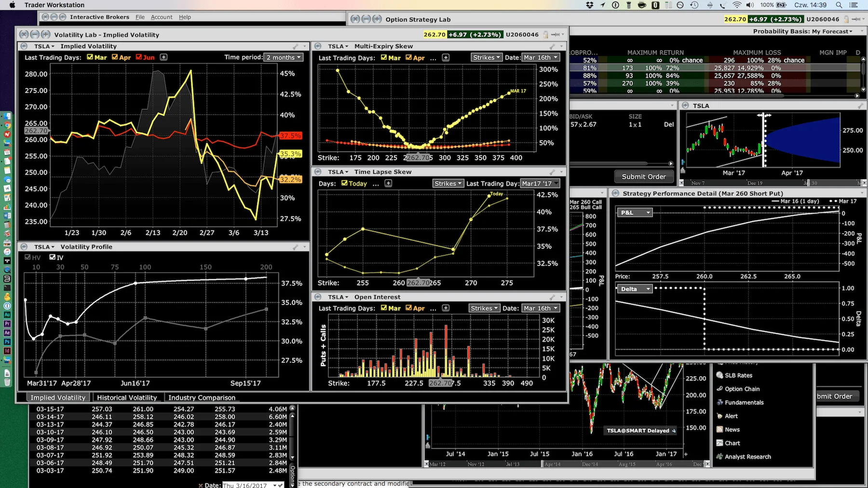Screen dimensions: 868x488
Task: Open P&L chart type dropdown
Action: [635, 212]
